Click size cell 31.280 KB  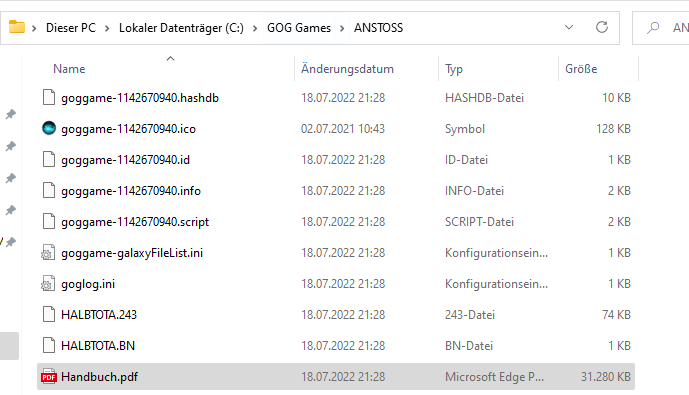click(606, 377)
